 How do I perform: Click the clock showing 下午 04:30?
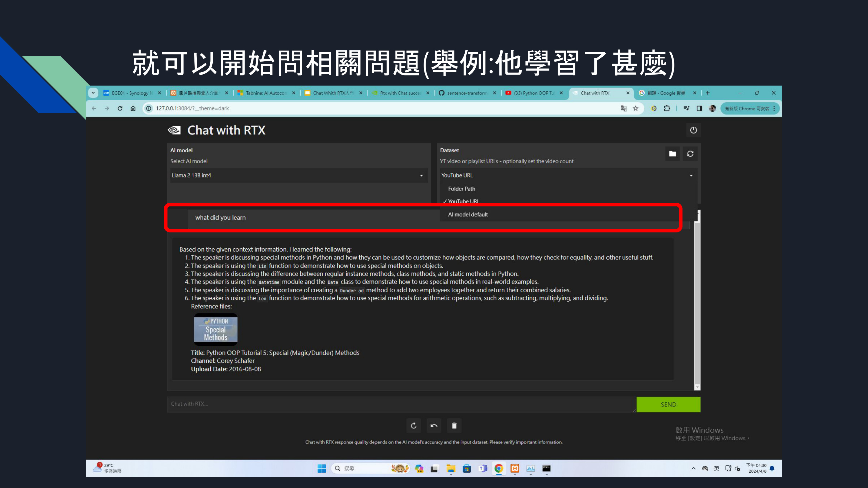pyautogui.click(x=757, y=468)
